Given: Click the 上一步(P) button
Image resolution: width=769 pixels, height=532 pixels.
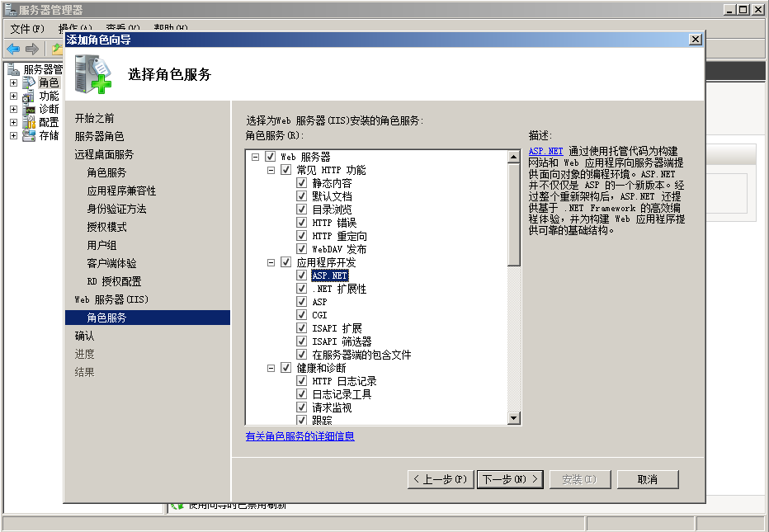Looking at the screenshot, I should pos(441,479).
